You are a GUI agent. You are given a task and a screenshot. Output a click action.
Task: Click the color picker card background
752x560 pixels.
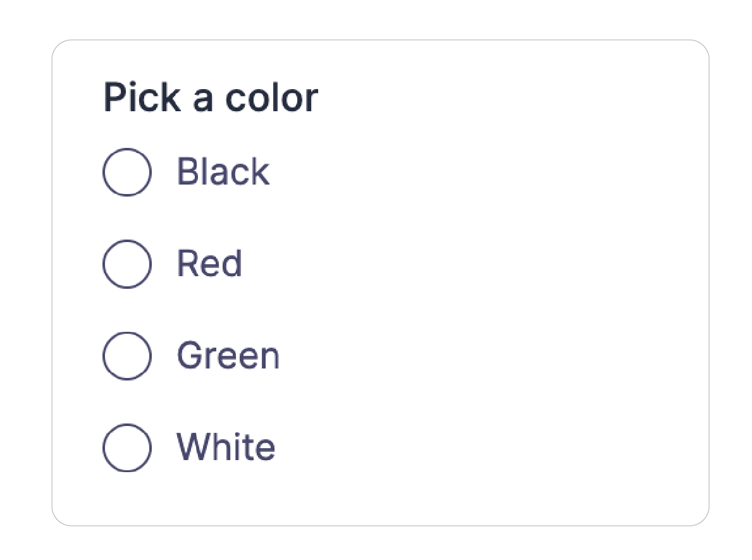coord(506,284)
